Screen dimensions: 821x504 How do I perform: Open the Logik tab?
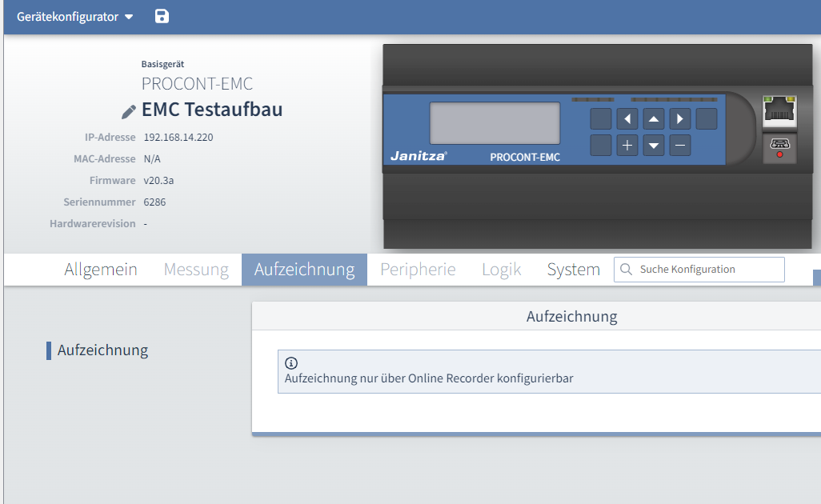tap(501, 270)
